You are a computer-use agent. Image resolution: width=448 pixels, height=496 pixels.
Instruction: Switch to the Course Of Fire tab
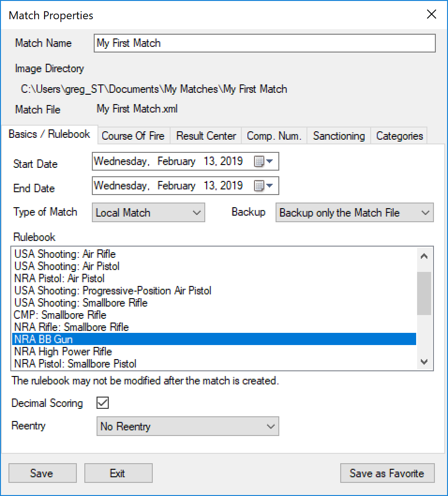tap(133, 136)
